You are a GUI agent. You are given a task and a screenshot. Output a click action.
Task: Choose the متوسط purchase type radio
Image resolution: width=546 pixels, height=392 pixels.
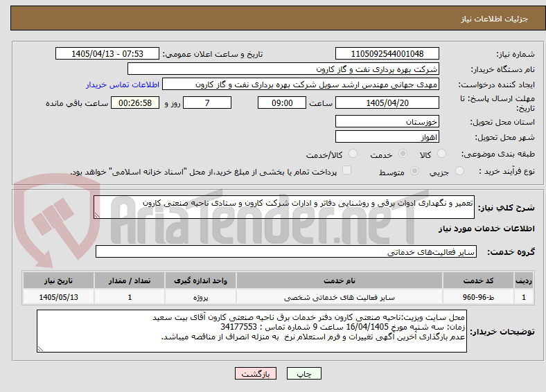point(415,170)
